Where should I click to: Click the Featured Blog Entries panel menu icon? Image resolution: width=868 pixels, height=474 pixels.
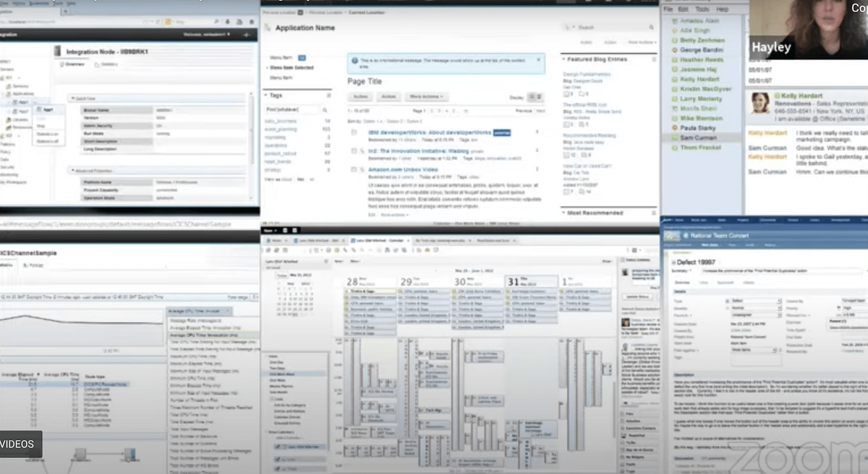coord(653,60)
